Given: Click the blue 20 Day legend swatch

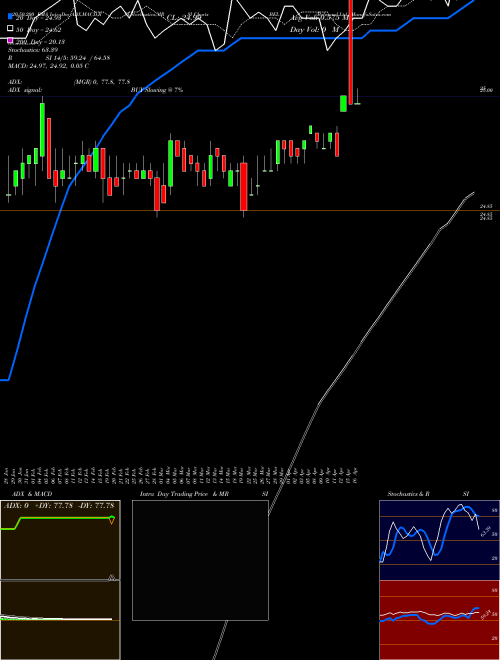Looking at the screenshot, I should click(11, 16).
